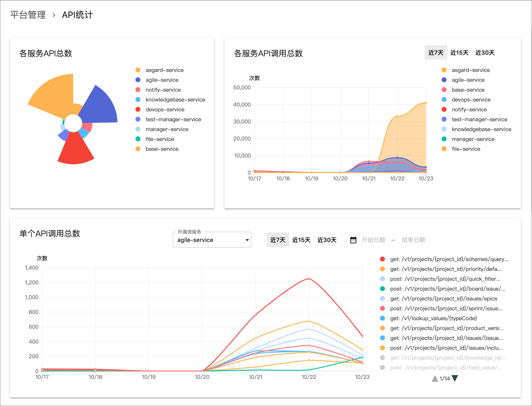Click asgard-service point at 10/22 in area chart
The image size is (532, 406).
click(x=398, y=116)
